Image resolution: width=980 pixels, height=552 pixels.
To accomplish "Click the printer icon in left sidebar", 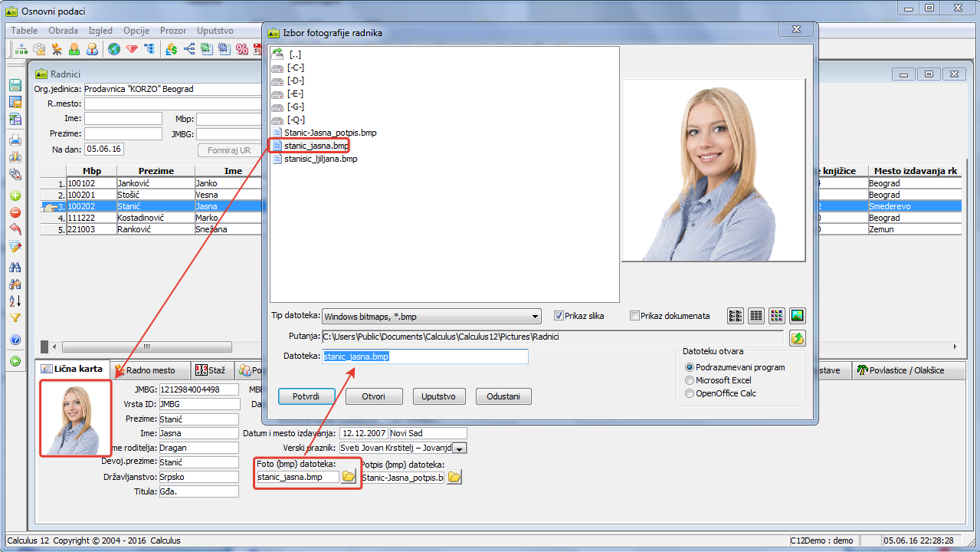I will coord(15,140).
